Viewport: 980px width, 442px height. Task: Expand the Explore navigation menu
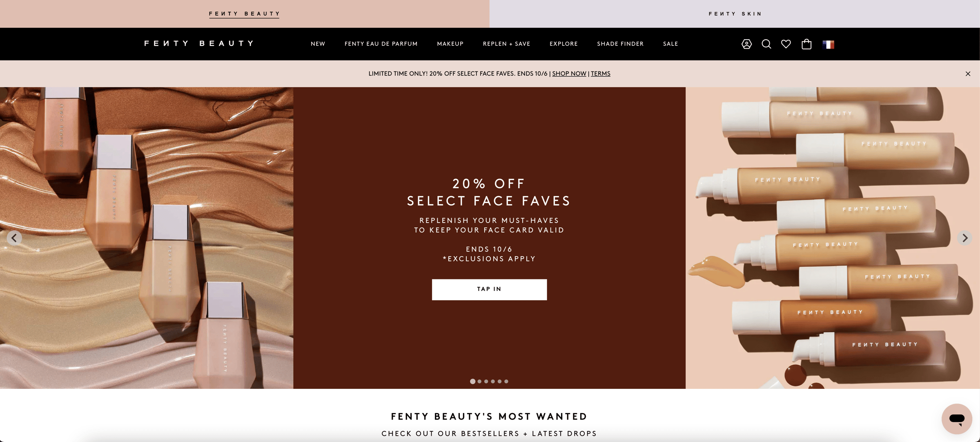click(563, 44)
